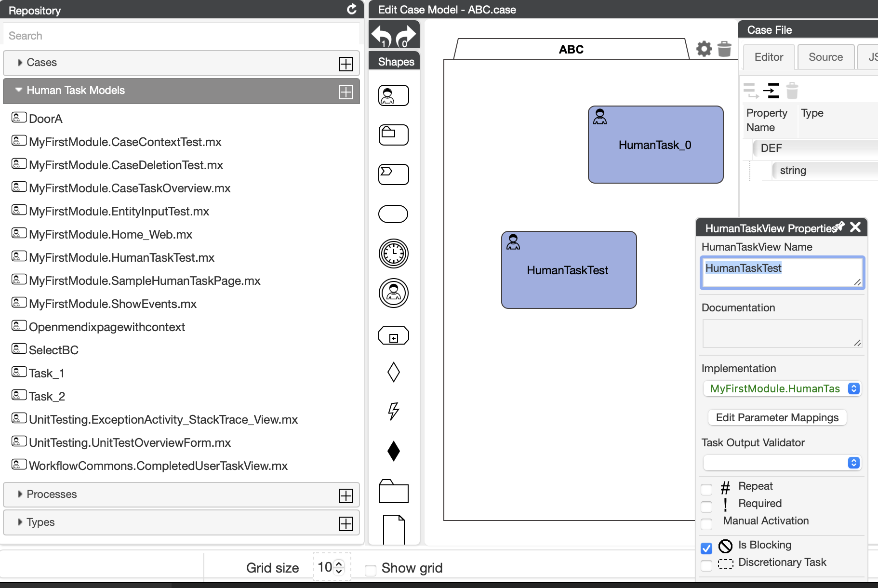Image resolution: width=878 pixels, height=588 pixels.
Task: Switch to the Editor tab in Case File
Action: point(769,57)
